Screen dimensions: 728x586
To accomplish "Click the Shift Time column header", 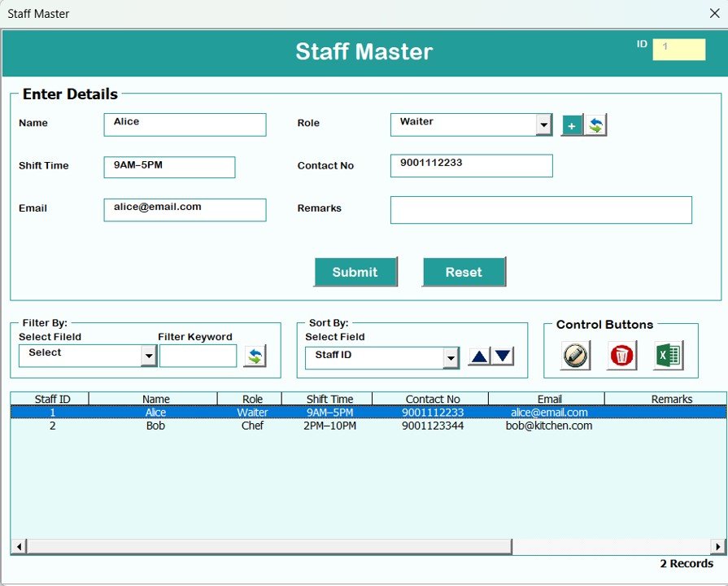I will tap(327, 399).
